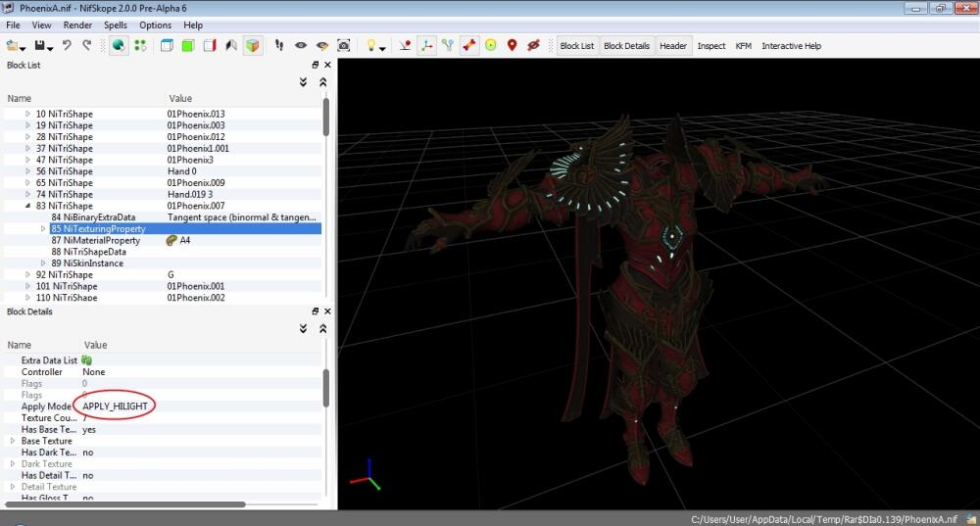
Task: Open Interactive Help
Action: tap(791, 46)
